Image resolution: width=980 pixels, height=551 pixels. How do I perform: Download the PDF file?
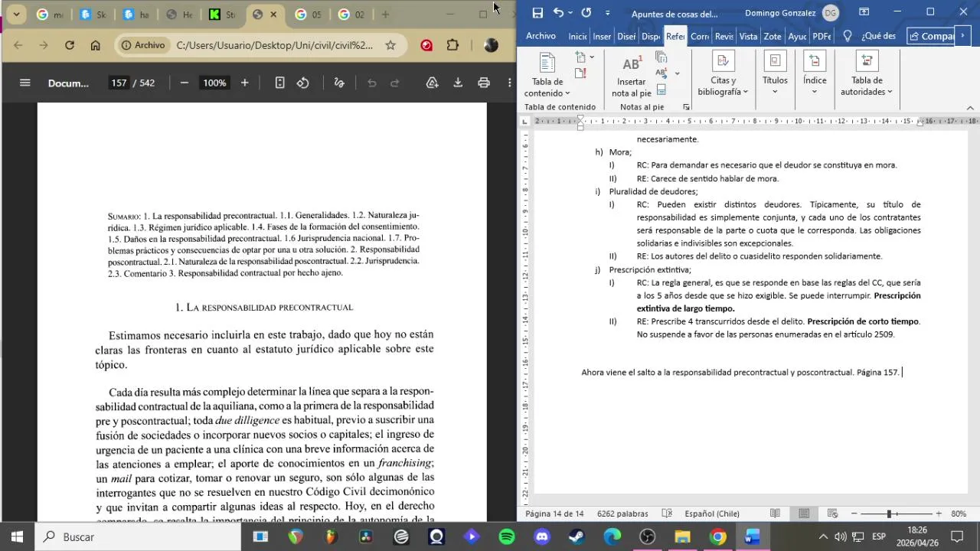[458, 83]
